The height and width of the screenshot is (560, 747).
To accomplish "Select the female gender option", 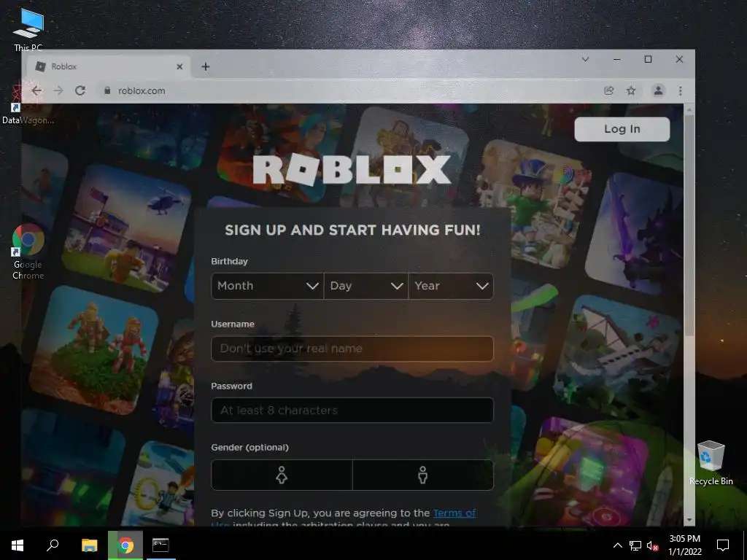I will 282,475.
